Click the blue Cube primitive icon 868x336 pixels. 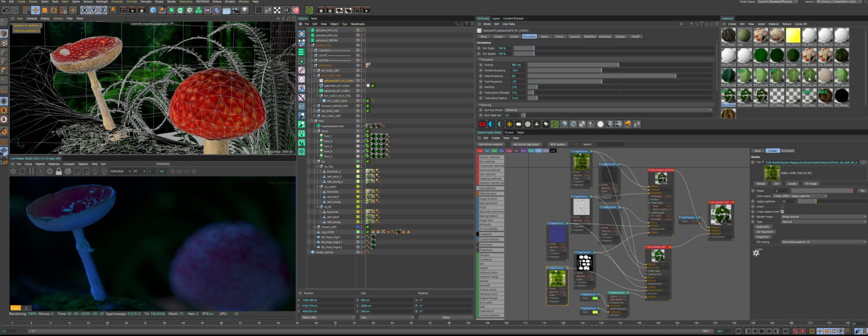coord(153,10)
